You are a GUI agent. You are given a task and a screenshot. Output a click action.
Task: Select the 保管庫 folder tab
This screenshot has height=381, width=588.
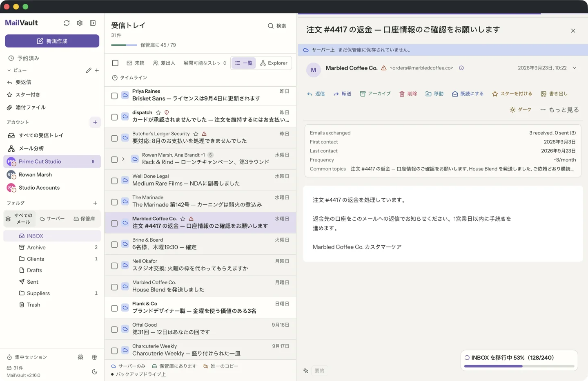[84, 219]
